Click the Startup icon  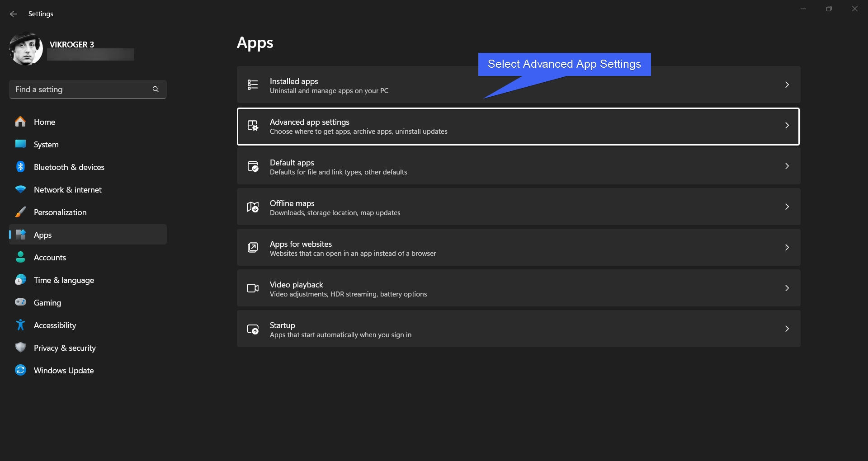pyautogui.click(x=253, y=329)
